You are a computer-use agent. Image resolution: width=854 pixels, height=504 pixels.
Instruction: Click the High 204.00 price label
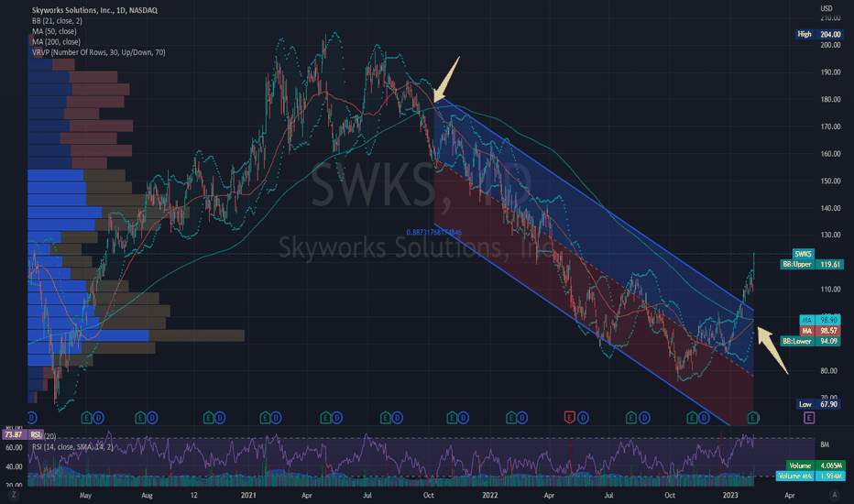[818, 34]
